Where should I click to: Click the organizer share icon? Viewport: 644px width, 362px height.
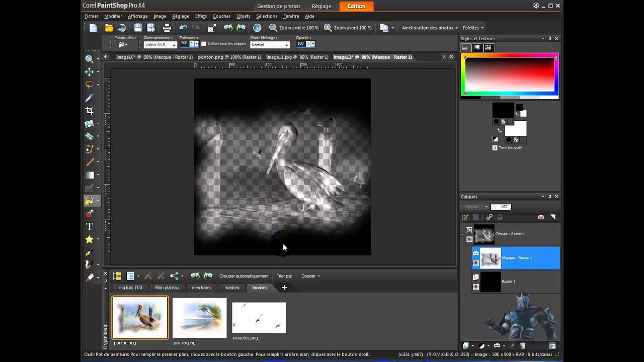(x=174, y=276)
